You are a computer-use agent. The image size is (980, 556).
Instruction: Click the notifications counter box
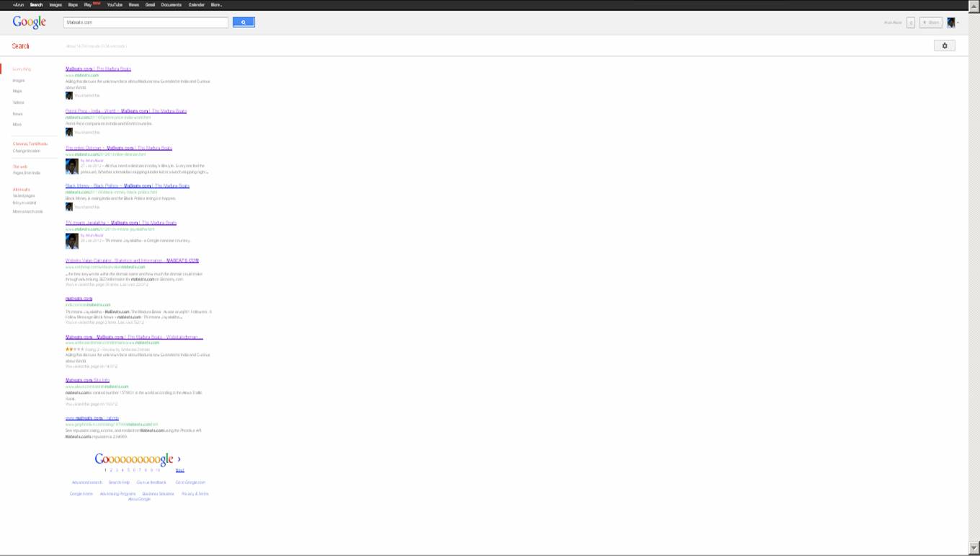tap(911, 23)
